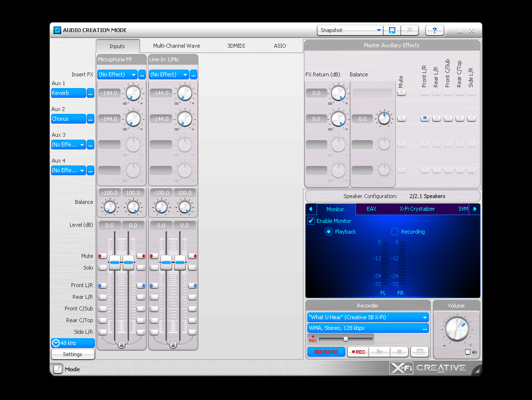The height and width of the screenshot is (400, 532).
Task: Uncheck the Enable Monitor checkbox
Action: 311,221
